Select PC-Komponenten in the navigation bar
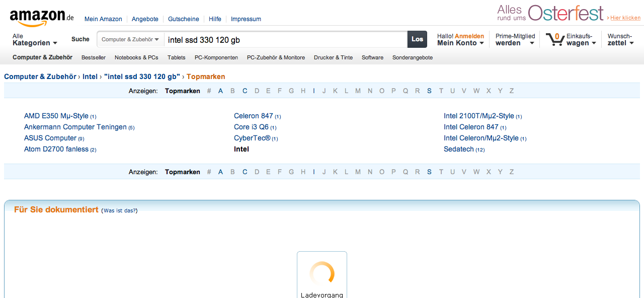The width and height of the screenshot is (644, 298). (x=216, y=57)
